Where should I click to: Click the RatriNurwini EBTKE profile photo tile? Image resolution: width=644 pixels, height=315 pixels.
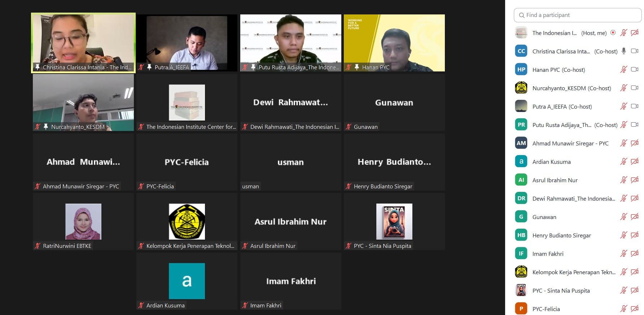tap(83, 222)
